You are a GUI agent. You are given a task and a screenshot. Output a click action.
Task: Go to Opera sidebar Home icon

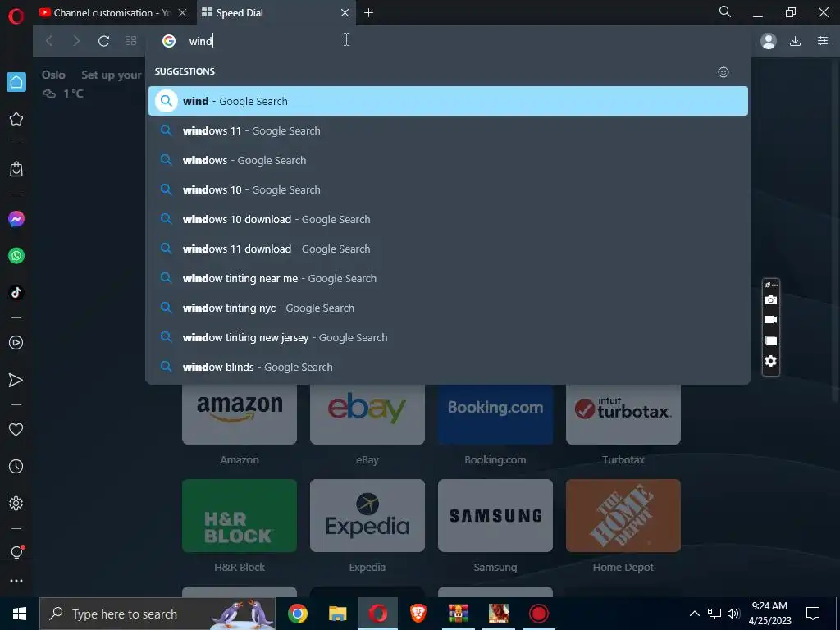pyautogui.click(x=16, y=82)
